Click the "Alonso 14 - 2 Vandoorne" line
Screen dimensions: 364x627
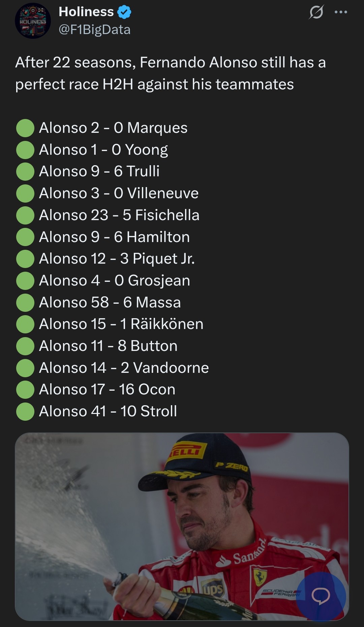124,368
